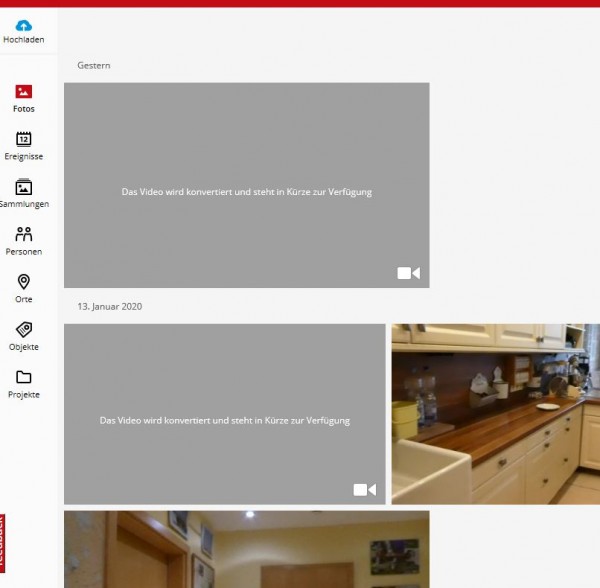Open the Fotos section icon

(24, 91)
